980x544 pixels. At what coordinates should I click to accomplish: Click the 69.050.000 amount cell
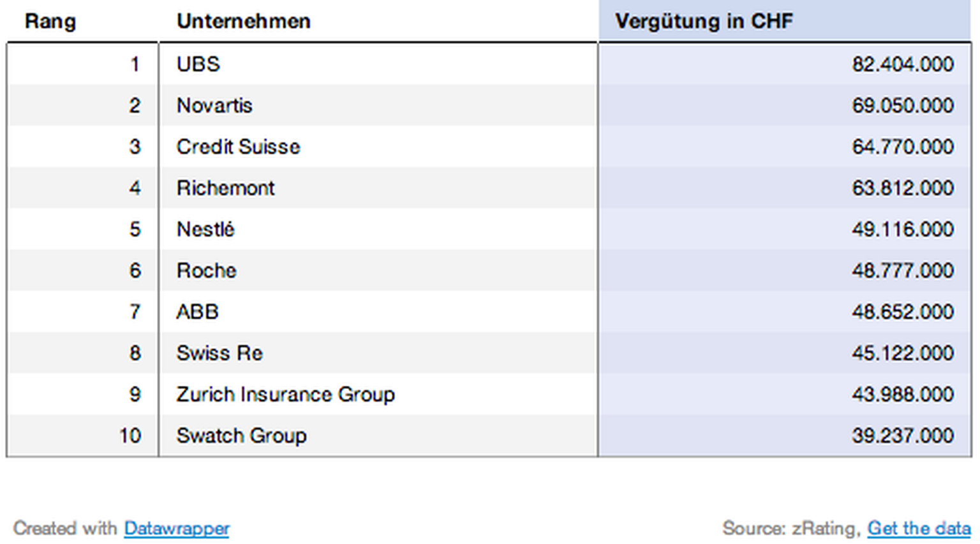(902, 105)
